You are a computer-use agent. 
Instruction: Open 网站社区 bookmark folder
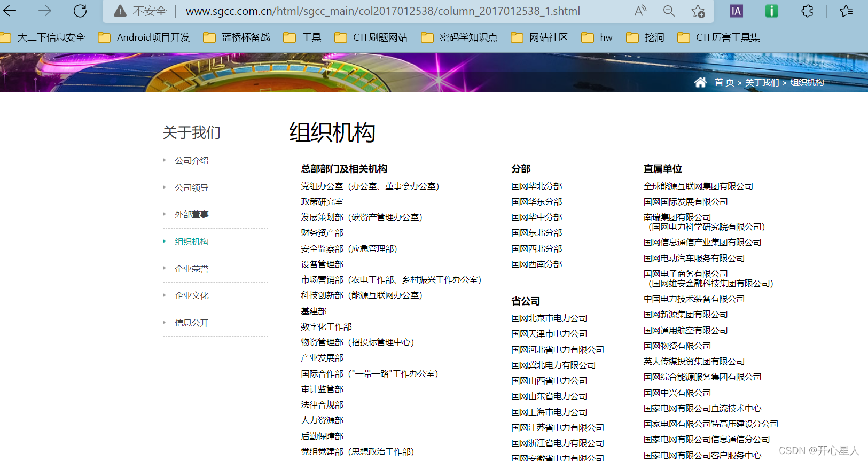[x=539, y=37]
